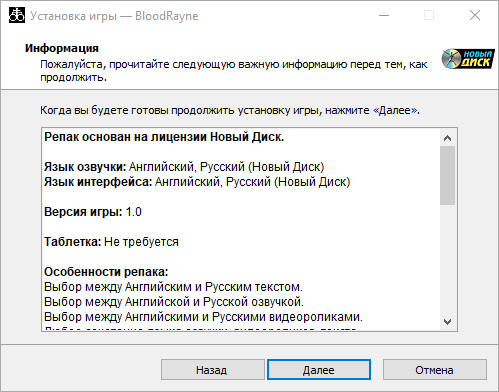
Task: Click the scrollbar up arrow
Action: tap(447, 138)
